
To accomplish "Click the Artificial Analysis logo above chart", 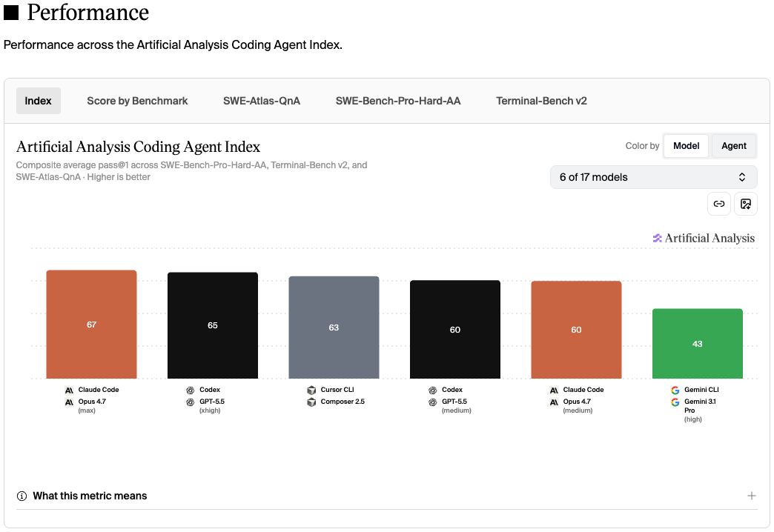I will [x=704, y=238].
